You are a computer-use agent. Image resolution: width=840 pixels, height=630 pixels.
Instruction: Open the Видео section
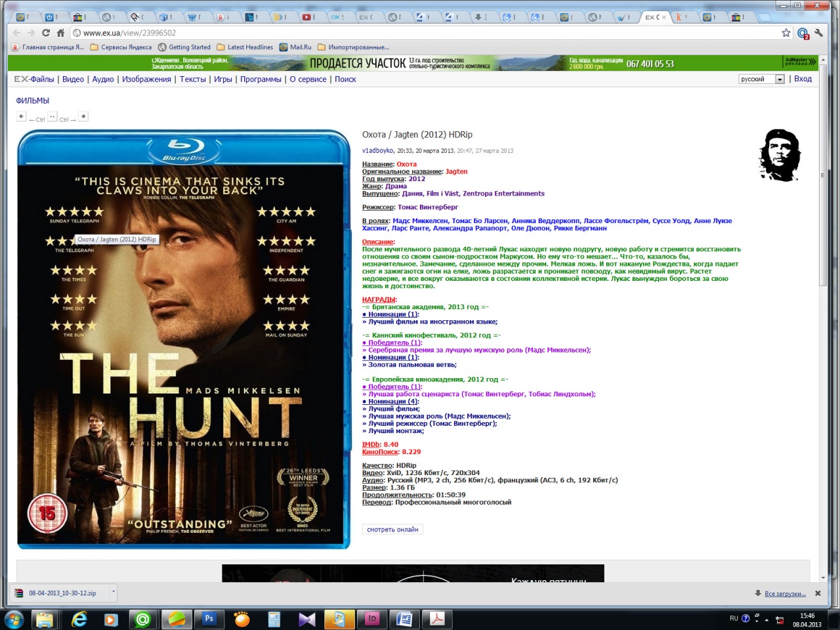click(73, 79)
